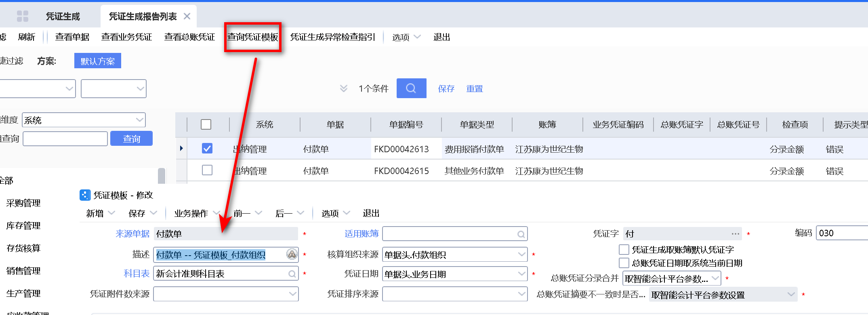Open 凭证生成异常检查指引
Viewport: 868px width, 315px height.
333,37
